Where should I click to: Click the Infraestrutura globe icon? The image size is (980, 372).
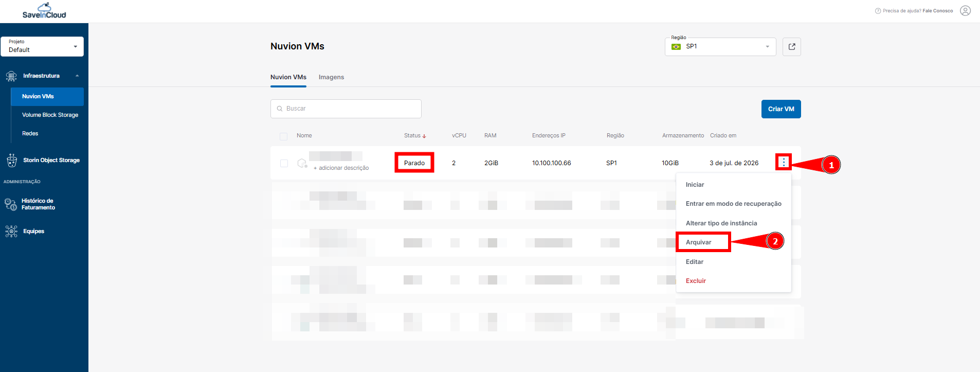click(11, 76)
